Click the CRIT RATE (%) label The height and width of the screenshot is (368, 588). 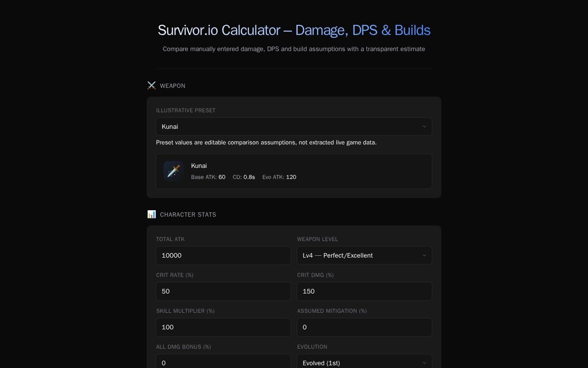click(175, 275)
